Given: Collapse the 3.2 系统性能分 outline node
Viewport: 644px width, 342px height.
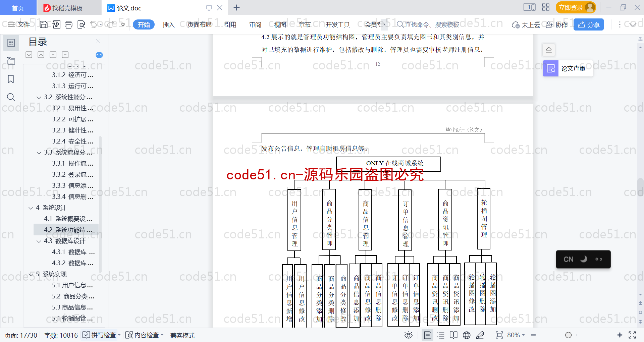Looking at the screenshot, I should 39,97.
